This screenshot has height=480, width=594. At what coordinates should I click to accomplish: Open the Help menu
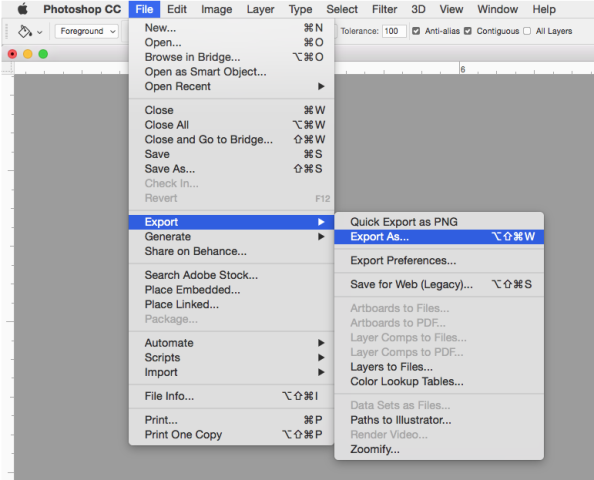tap(544, 9)
